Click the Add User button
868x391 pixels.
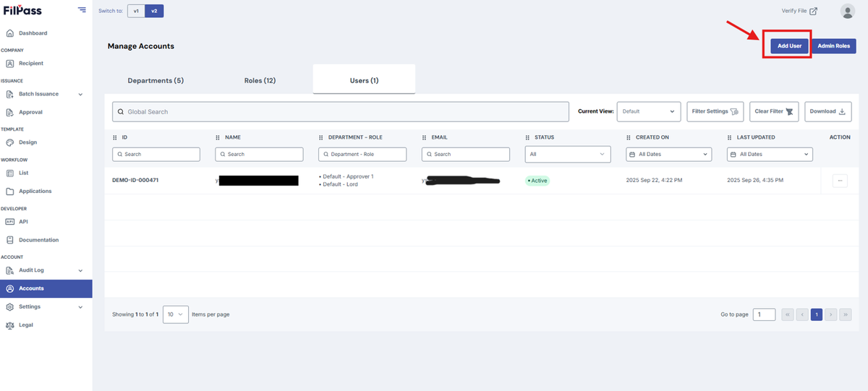789,46
